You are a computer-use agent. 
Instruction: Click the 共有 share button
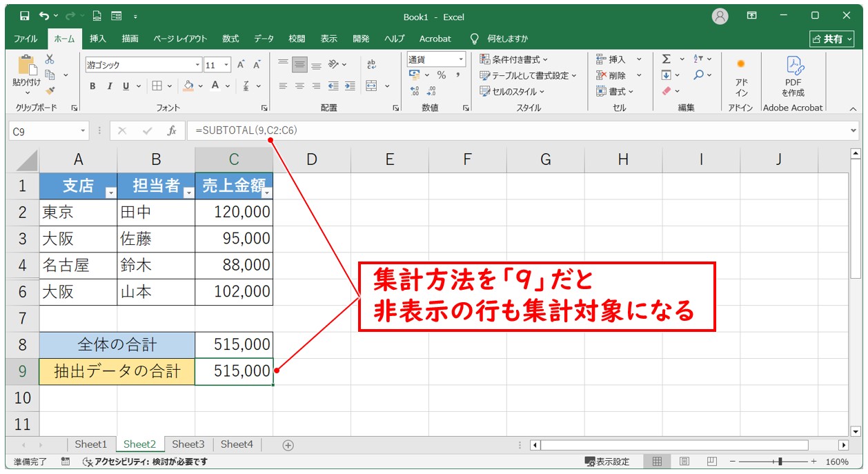click(x=831, y=39)
